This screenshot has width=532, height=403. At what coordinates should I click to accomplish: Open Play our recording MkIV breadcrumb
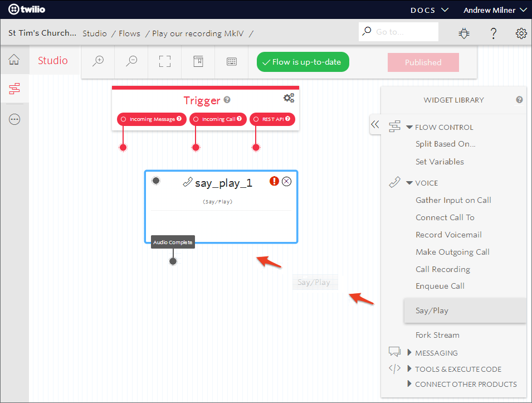click(198, 33)
